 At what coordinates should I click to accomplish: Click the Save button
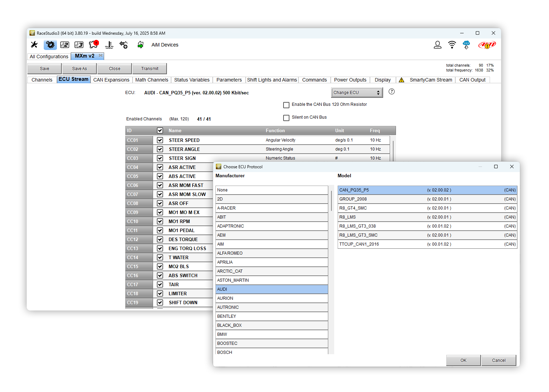(44, 69)
